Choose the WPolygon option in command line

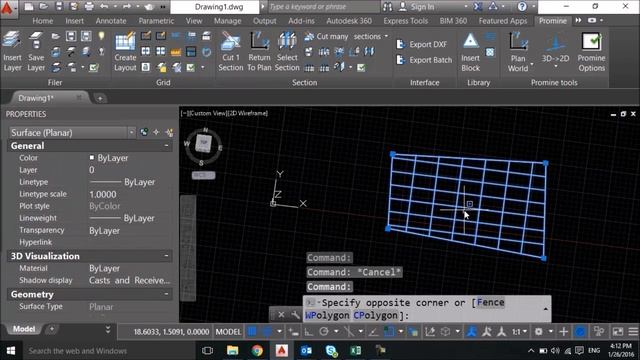[x=327, y=316]
